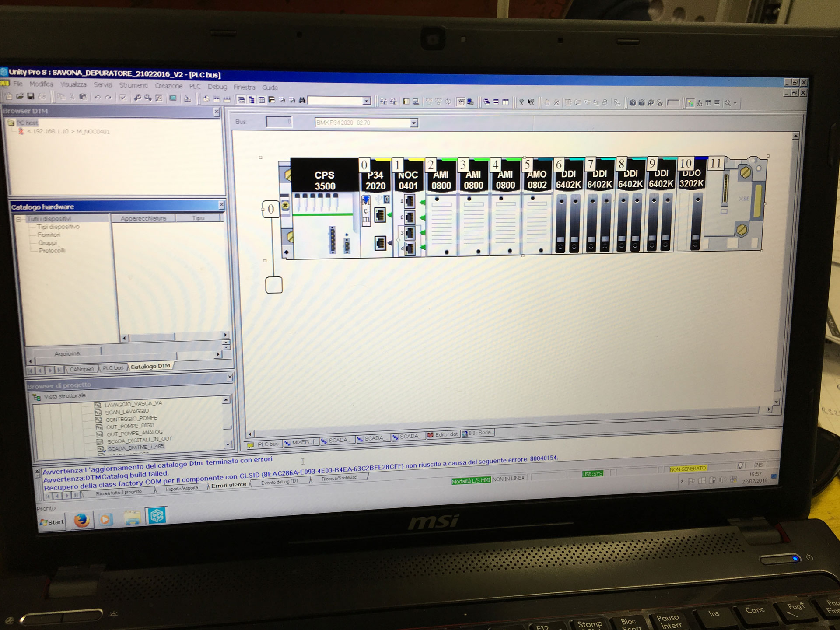
Task: Select the DDO 3202K module in slot 10
Action: coord(691,204)
